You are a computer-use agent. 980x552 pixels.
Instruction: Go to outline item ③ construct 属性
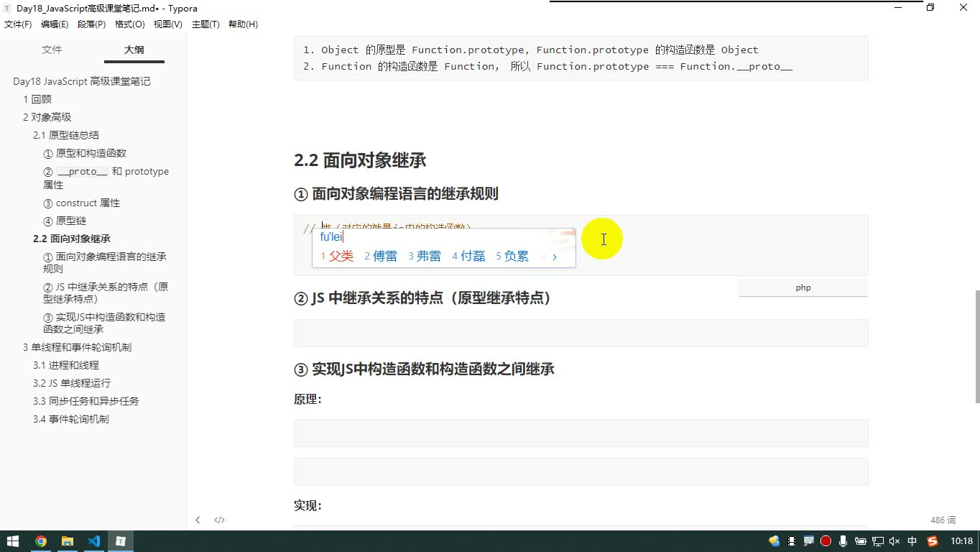[x=81, y=203]
